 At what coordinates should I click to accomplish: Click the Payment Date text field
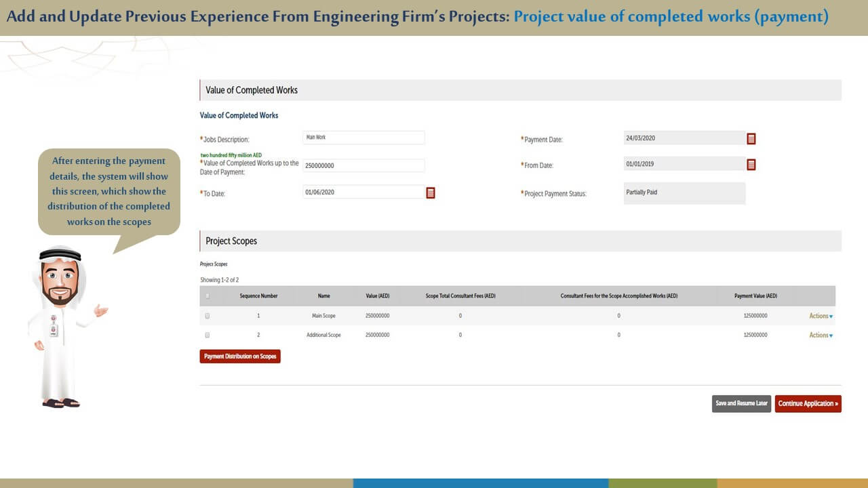[684, 138]
